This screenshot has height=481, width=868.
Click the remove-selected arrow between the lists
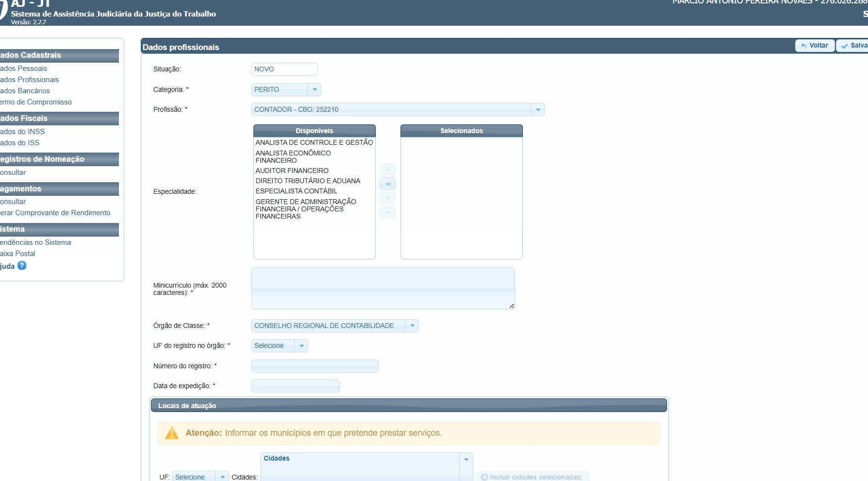tap(387, 198)
